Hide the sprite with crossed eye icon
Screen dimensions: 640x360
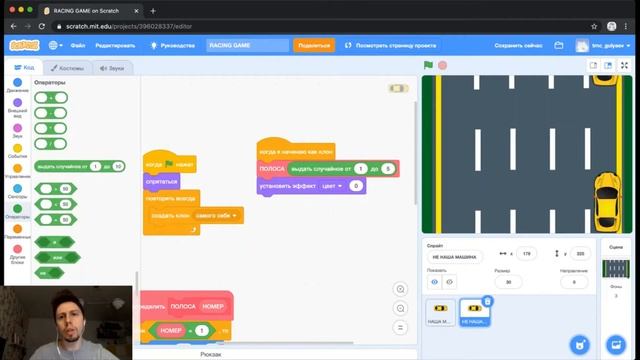click(x=449, y=282)
